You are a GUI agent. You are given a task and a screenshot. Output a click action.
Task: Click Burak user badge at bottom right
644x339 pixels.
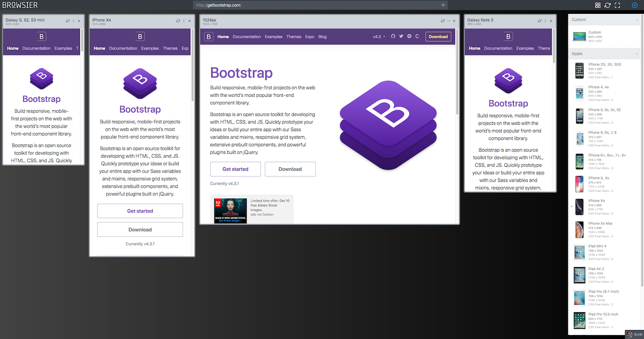[634, 335]
